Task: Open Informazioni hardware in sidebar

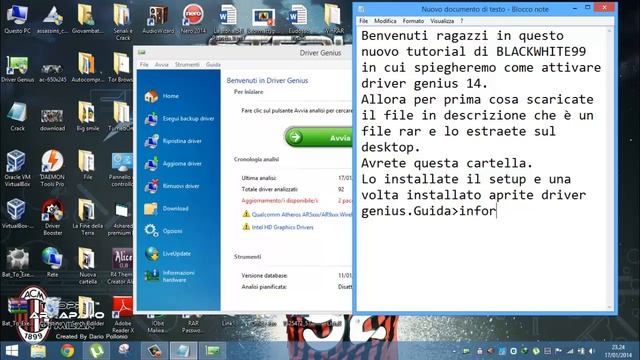Action: (170, 276)
